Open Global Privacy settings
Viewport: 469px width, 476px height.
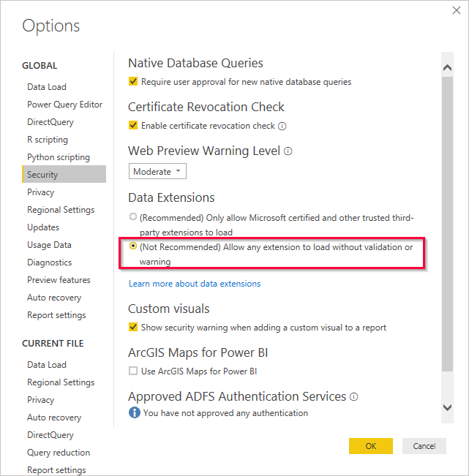[41, 192]
